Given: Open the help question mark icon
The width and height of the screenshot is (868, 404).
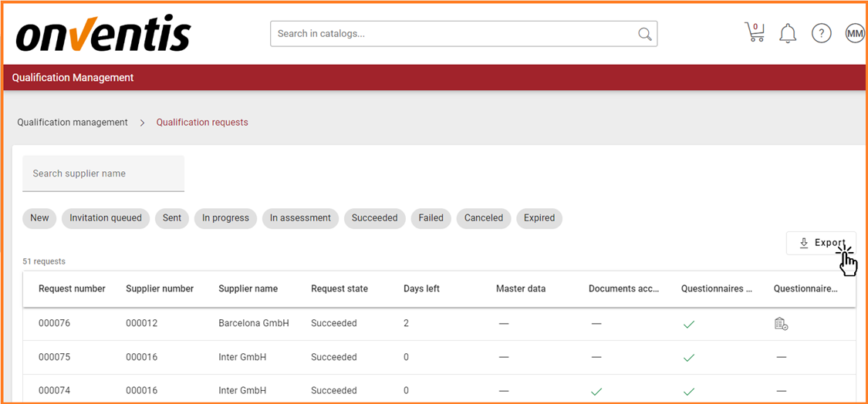Looking at the screenshot, I should click(821, 33).
